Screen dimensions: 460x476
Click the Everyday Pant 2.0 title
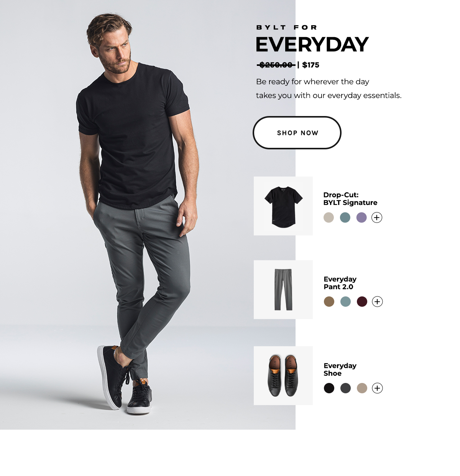pos(340,283)
